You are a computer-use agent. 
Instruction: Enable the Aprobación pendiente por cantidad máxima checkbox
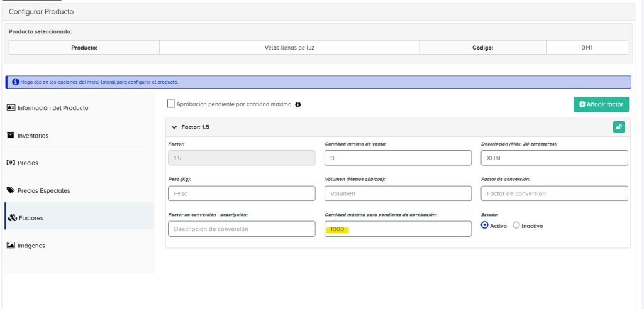tap(171, 104)
